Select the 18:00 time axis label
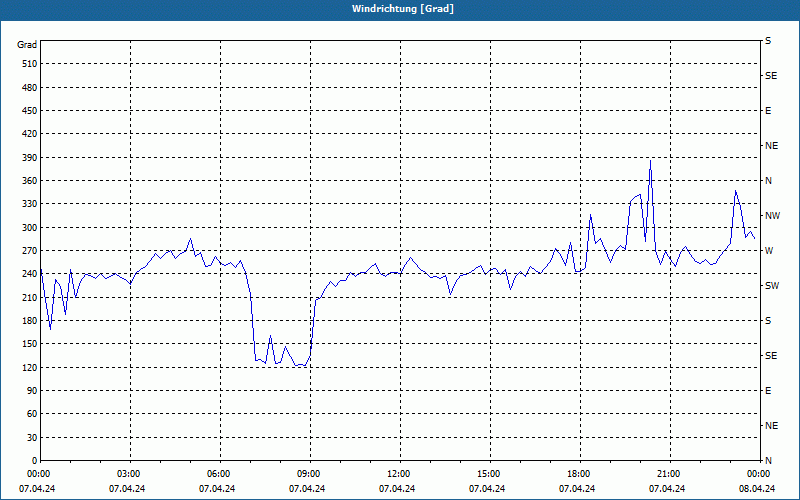The width and height of the screenshot is (800, 500). coord(579,474)
